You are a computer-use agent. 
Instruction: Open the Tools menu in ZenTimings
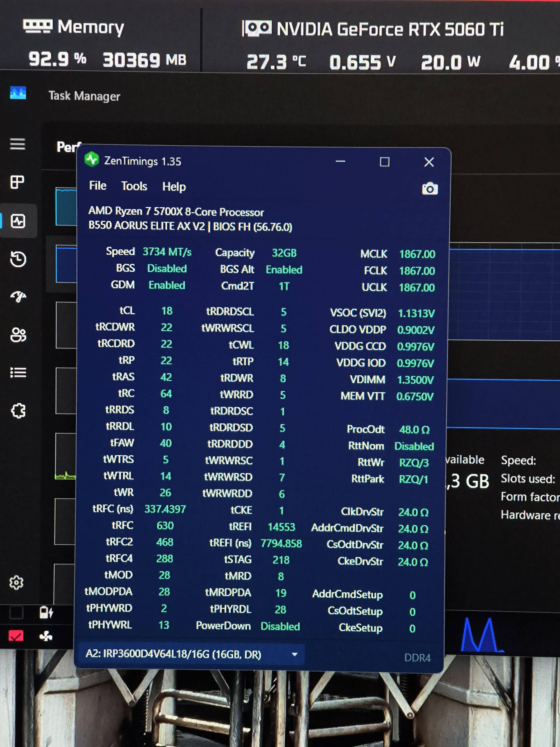pos(134,186)
